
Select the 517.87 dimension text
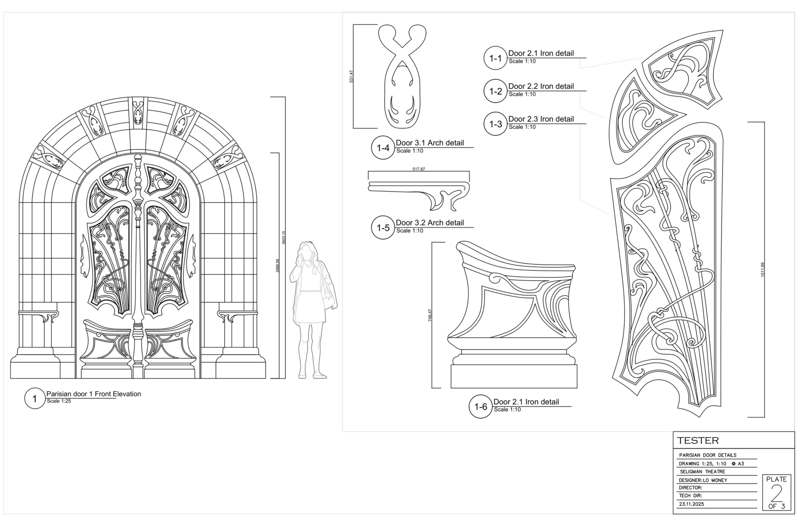click(x=419, y=169)
